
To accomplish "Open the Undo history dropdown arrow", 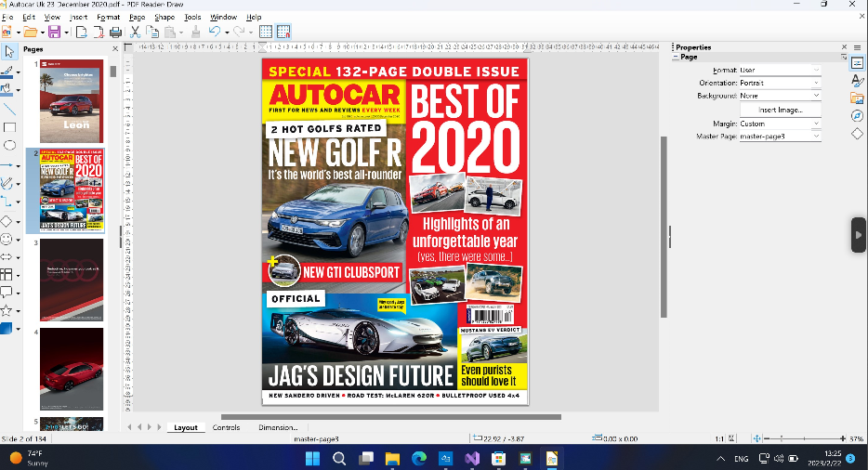I will coord(227,33).
